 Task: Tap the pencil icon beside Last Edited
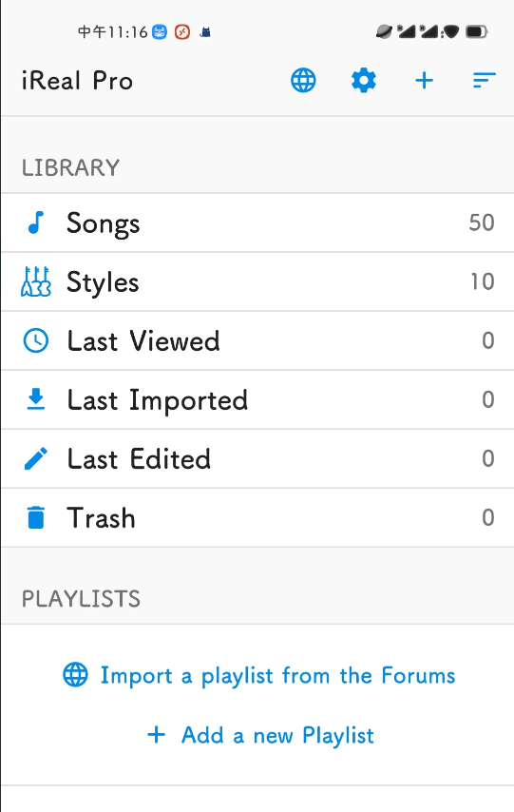coord(36,458)
